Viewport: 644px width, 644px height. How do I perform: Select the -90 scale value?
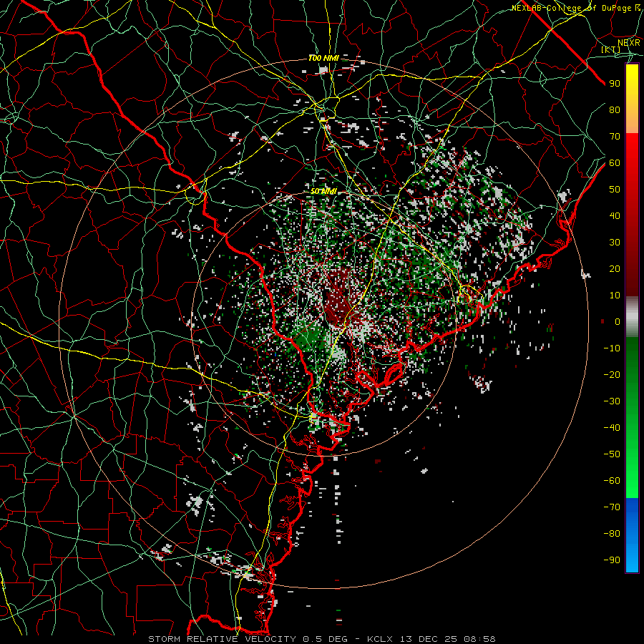pyautogui.click(x=612, y=560)
